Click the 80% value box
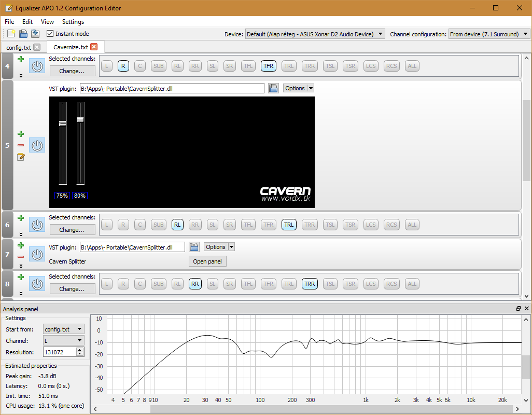Viewport: 532px width, 415px height. [80, 196]
